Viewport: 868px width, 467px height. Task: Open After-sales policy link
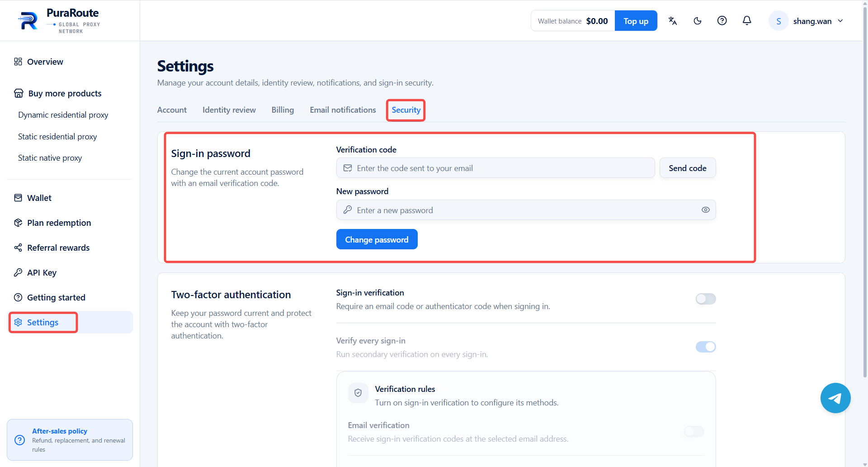point(60,431)
